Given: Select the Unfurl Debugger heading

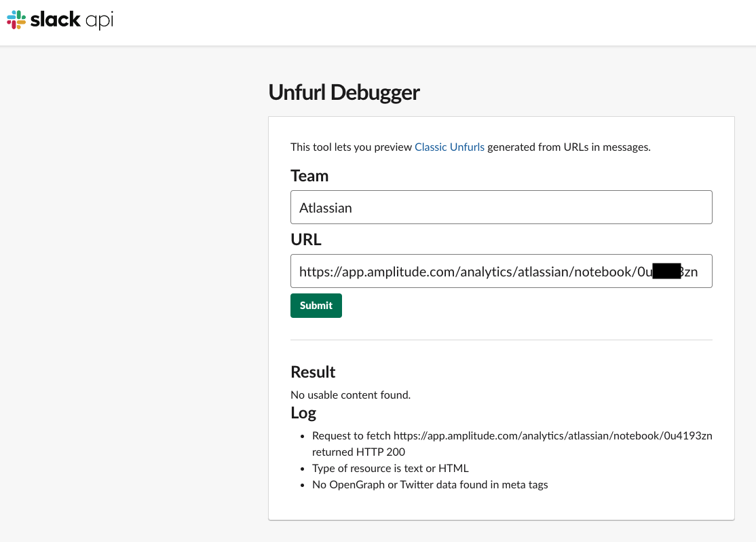Looking at the screenshot, I should (344, 92).
